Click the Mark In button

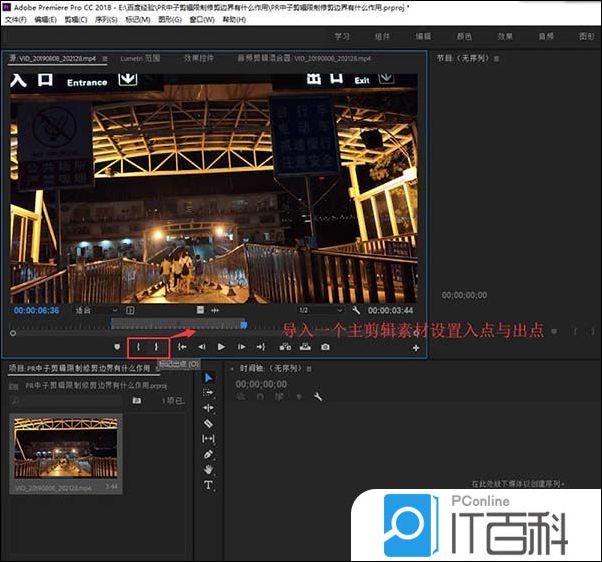(x=139, y=347)
